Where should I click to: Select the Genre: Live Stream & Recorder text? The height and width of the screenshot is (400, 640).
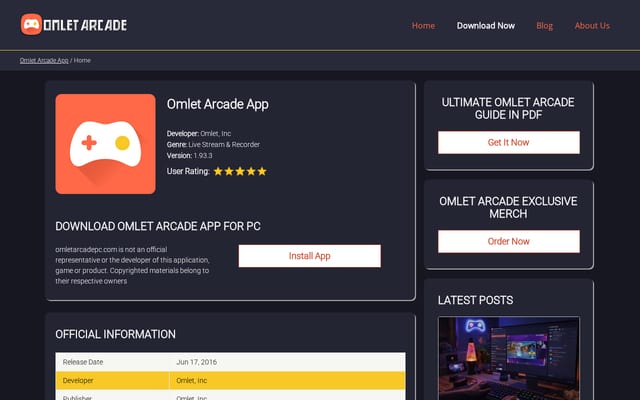tap(213, 144)
